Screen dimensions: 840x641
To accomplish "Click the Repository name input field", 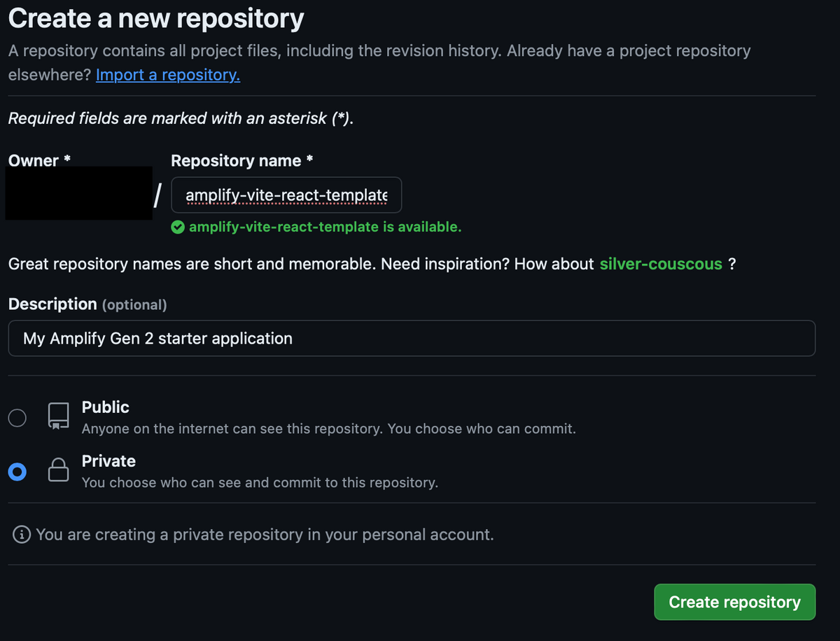I will coord(286,195).
